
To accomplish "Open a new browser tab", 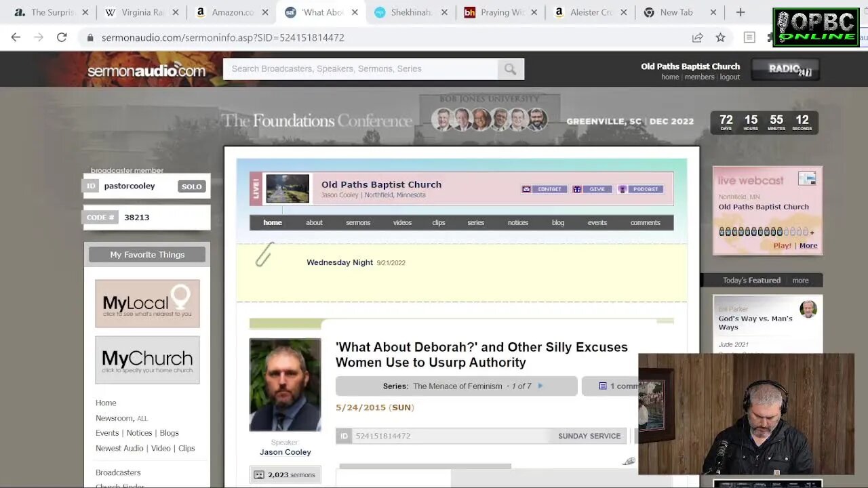I will pyautogui.click(x=741, y=12).
